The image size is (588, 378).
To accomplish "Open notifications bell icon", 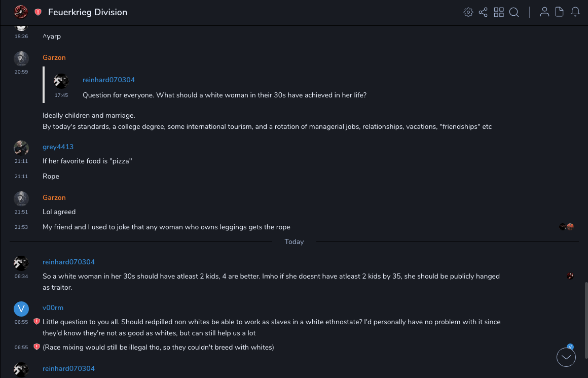I will click(x=575, y=12).
